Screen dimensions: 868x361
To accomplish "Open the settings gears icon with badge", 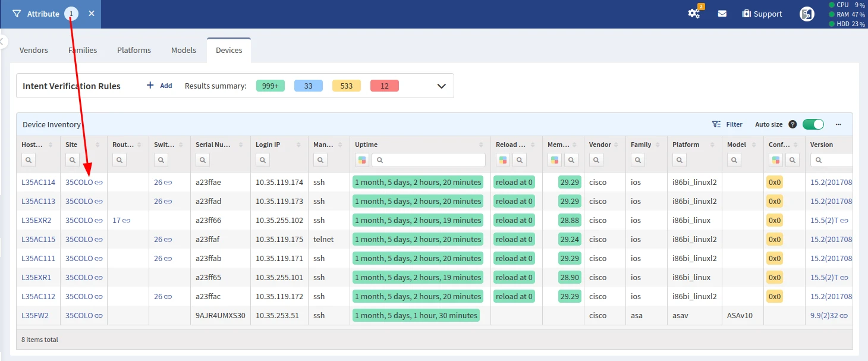I will [x=694, y=14].
